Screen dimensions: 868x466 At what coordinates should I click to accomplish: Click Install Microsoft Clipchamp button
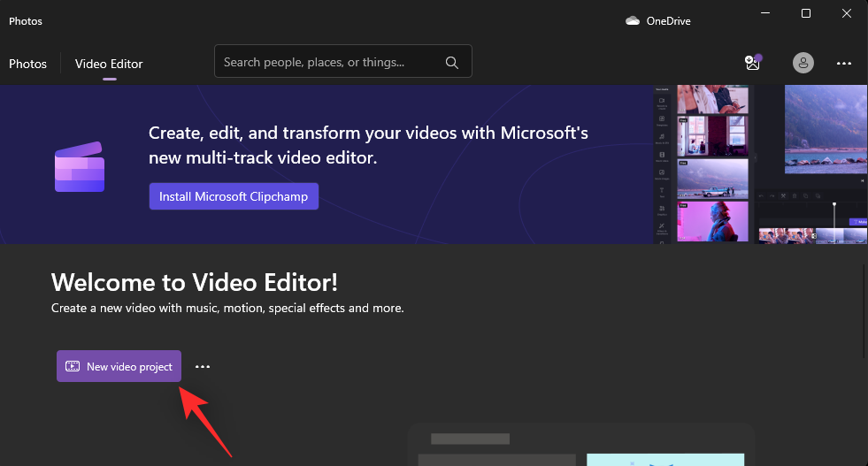234,196
